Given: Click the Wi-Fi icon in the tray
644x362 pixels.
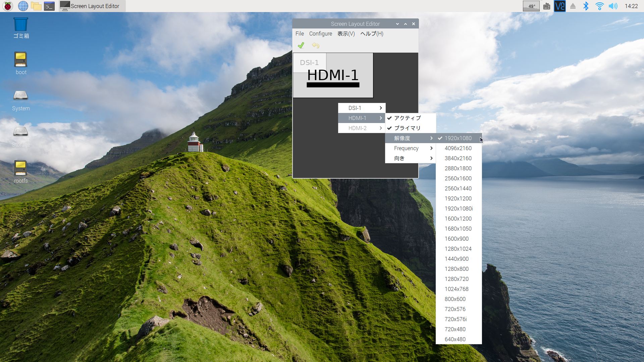Looking at the screenshot, I should click(599, 6).
